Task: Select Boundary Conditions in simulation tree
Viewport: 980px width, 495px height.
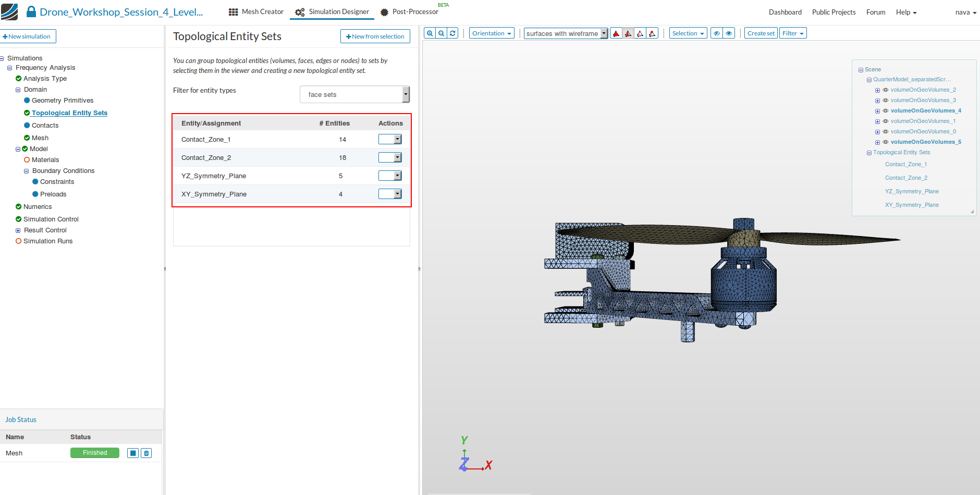Action: pos(63,171)
